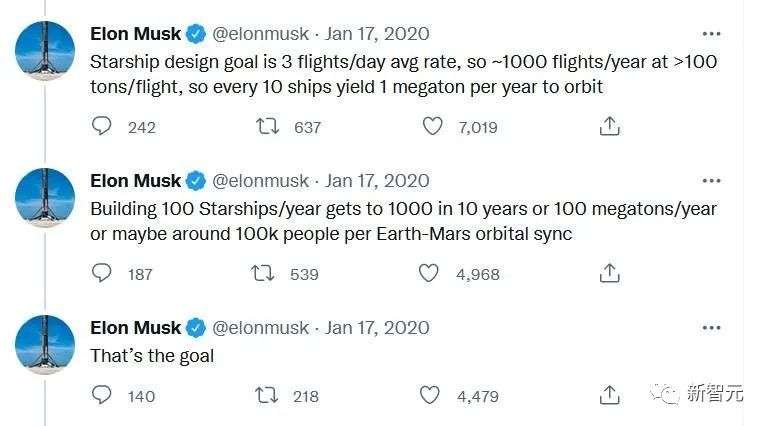The width and height of the screenshot is (768, 426).
Task: Reply to the "That's the goal" tweet
Action: 101,395
